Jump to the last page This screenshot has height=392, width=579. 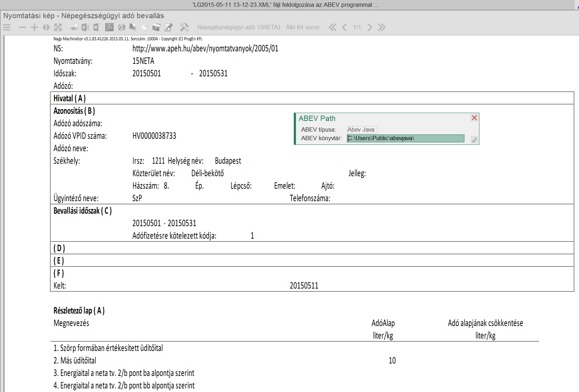[x=382, y=27]
